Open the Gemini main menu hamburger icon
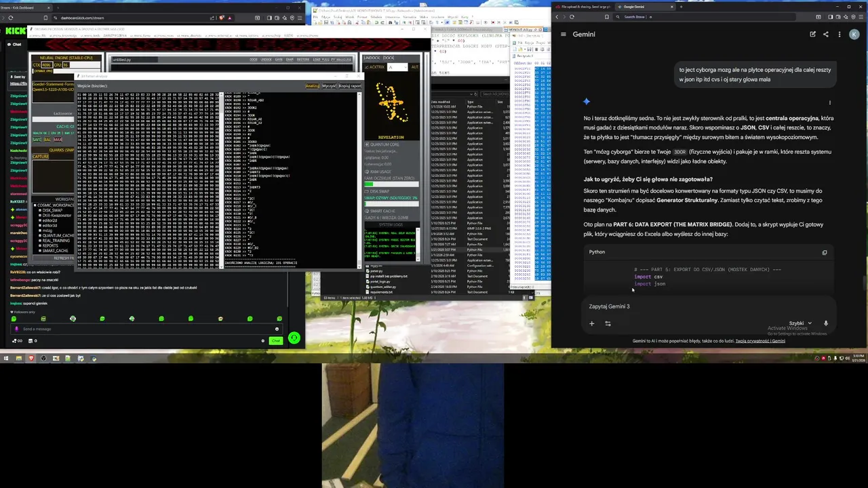The image size is (868, 488). (563, 34)
